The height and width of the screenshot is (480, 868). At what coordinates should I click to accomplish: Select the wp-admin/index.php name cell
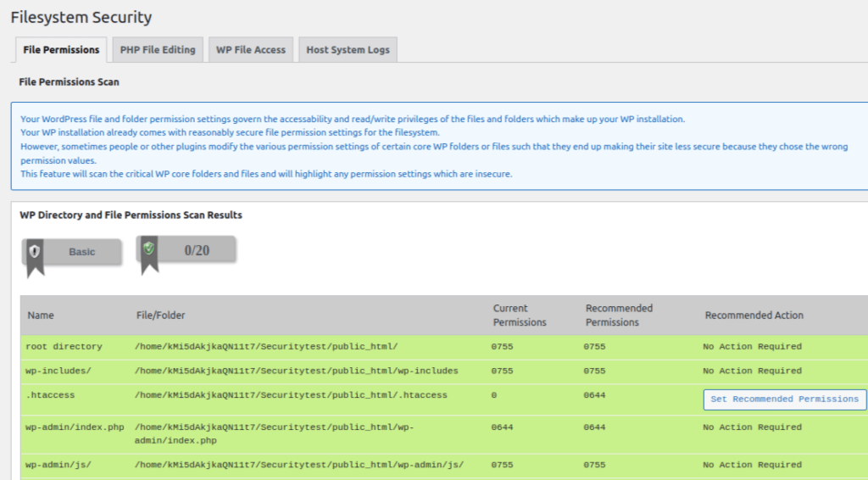(x=75, y=427)
